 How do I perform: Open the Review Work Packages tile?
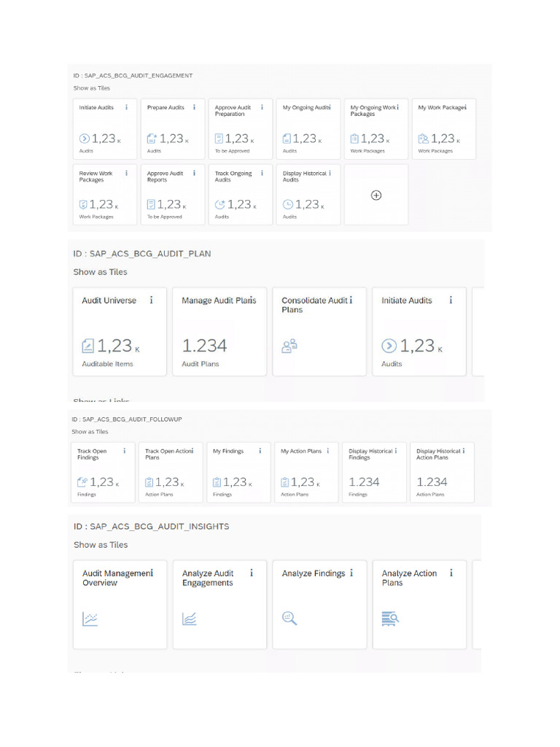tap(105, 194)
